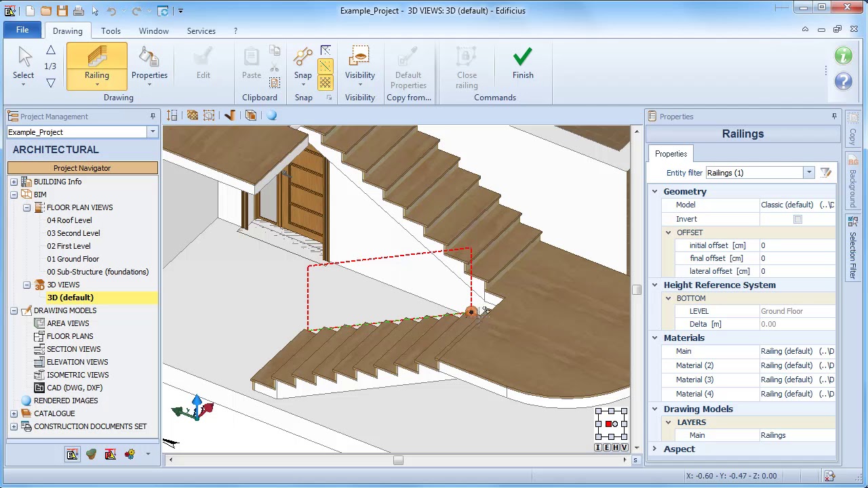The height and width of the screenshot is (488, 868).
Task: Toggle the middle yellow snap mode button
Action: click(x=325, y=66)
